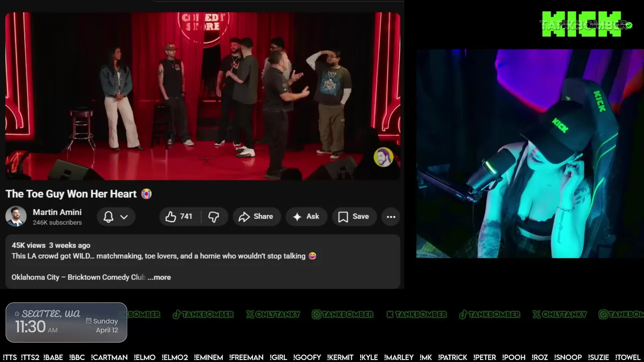Click the !ELMO2 command in ticker

pyautogui.click(x=175, y=357)
